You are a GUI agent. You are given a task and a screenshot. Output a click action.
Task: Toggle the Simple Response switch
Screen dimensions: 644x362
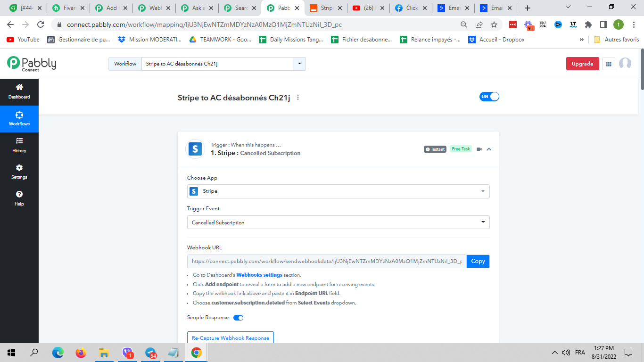[239, 318]
